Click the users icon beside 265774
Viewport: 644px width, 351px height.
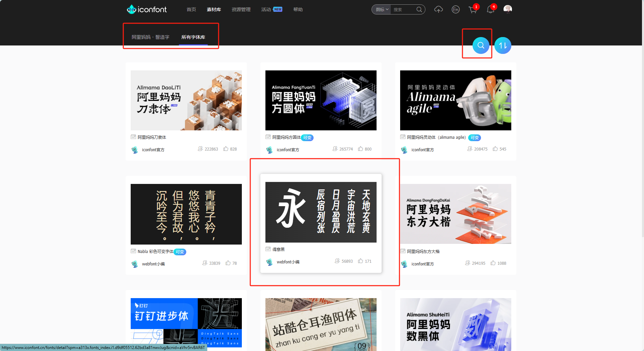pyautogui.click(x=335, y=149)
